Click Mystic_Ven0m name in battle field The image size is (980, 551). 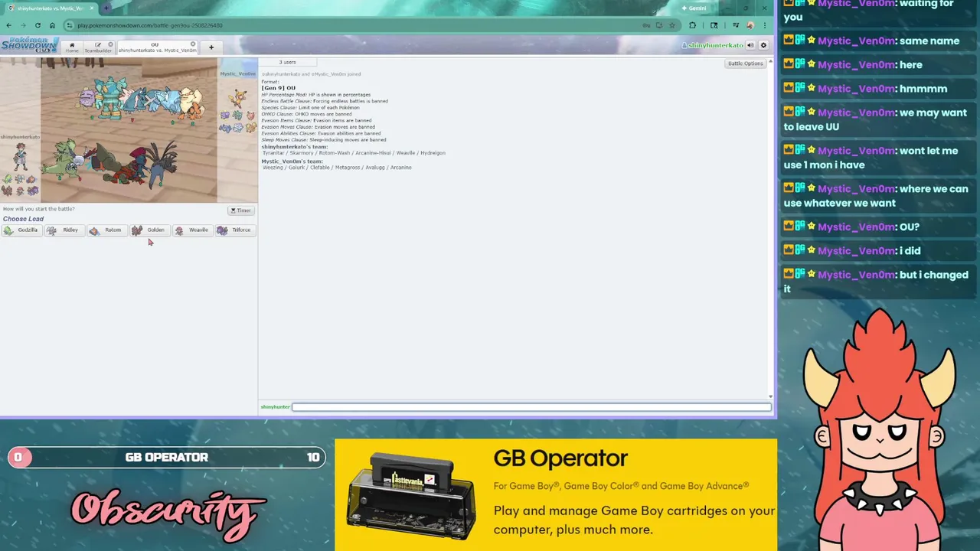(x=238, y=74)
